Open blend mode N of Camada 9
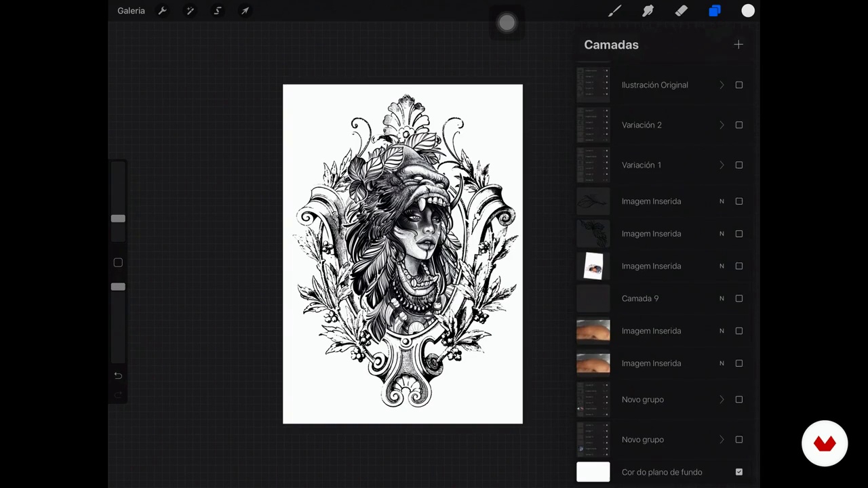This screenshot has width=868, height=488. [x=722, y=298]
